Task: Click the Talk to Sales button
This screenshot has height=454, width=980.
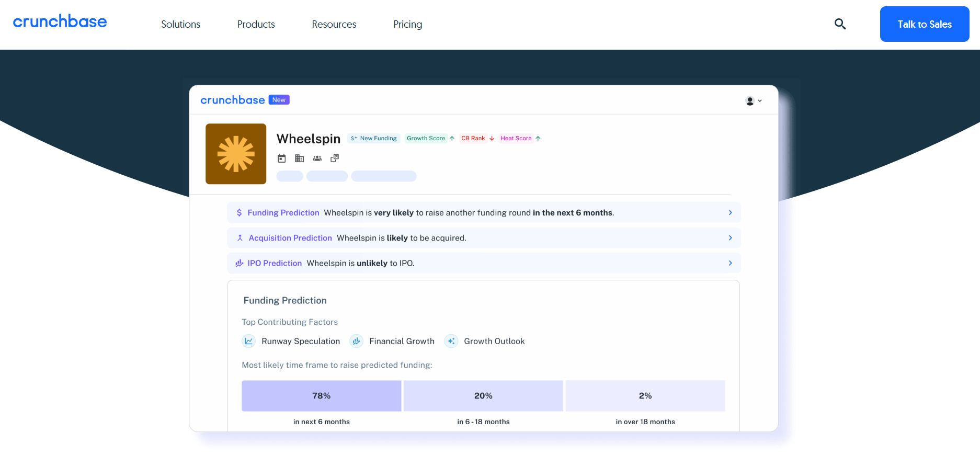Action: pos(925,24)
